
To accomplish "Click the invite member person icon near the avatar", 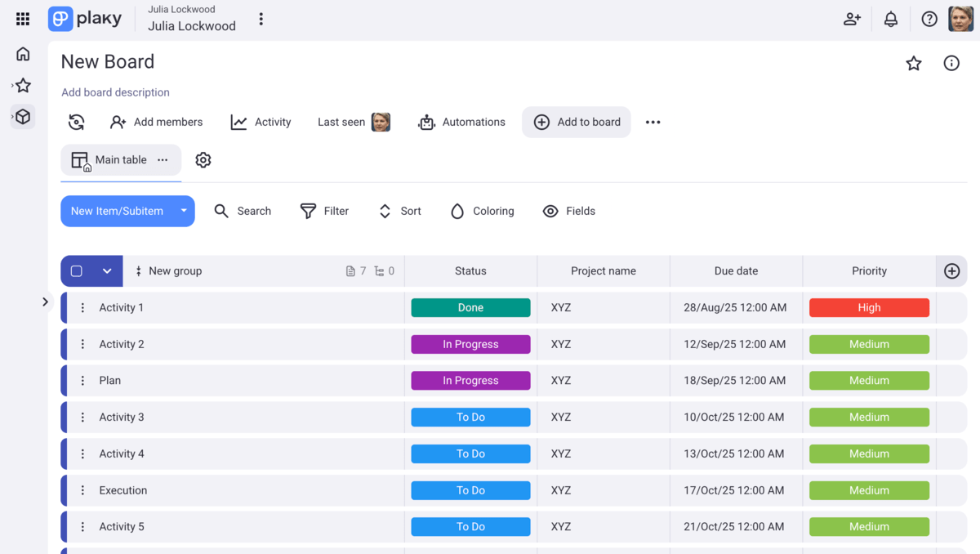I will pos(852,18).
